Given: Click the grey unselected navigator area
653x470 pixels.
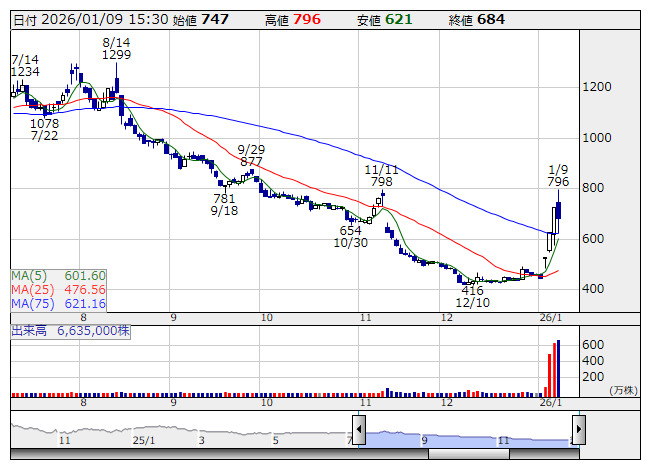Looking at the screenshot, I should pos(180,434).
